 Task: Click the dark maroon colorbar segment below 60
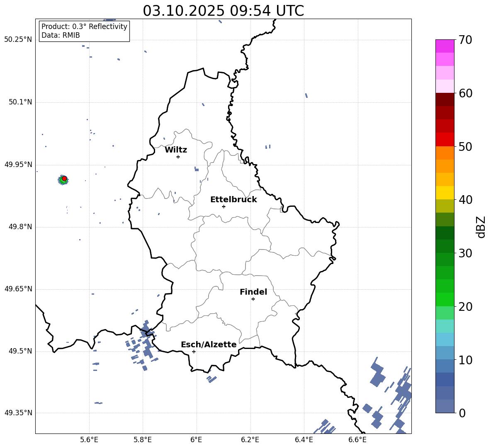[x=445, y=99]
